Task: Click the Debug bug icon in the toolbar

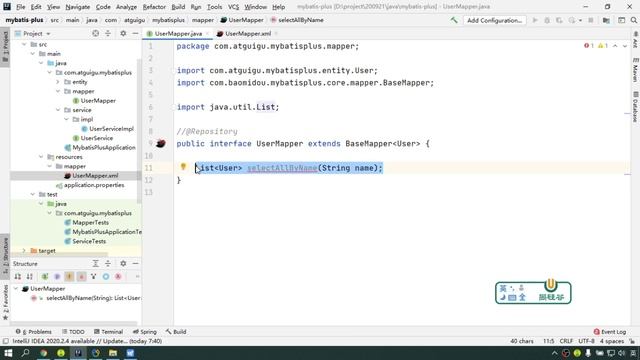Action: click(x=547, y=20)
